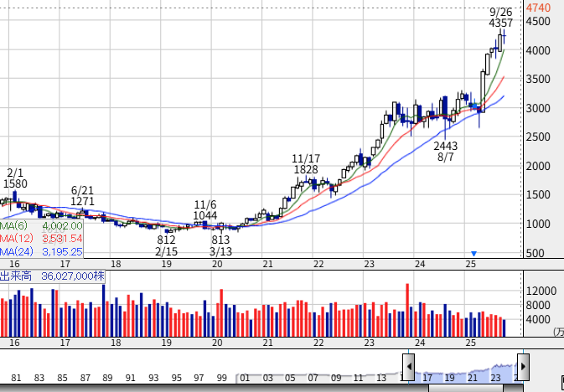Click the blue triangle marker near 25
This screenshot has width=564, height=392.
point(473,254)
